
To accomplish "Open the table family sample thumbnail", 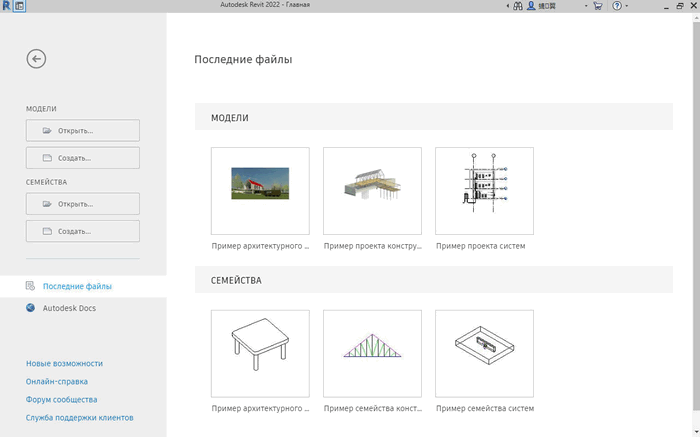I will click(260, 353).
